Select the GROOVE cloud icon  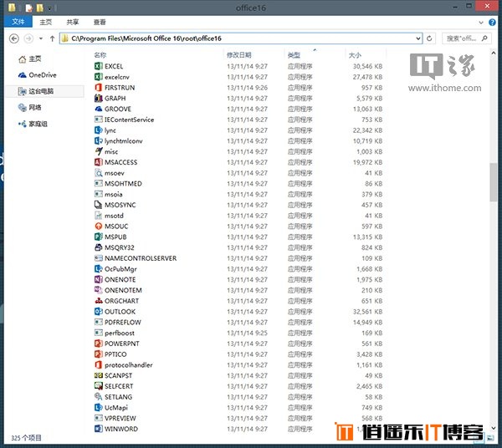point(98,109)
